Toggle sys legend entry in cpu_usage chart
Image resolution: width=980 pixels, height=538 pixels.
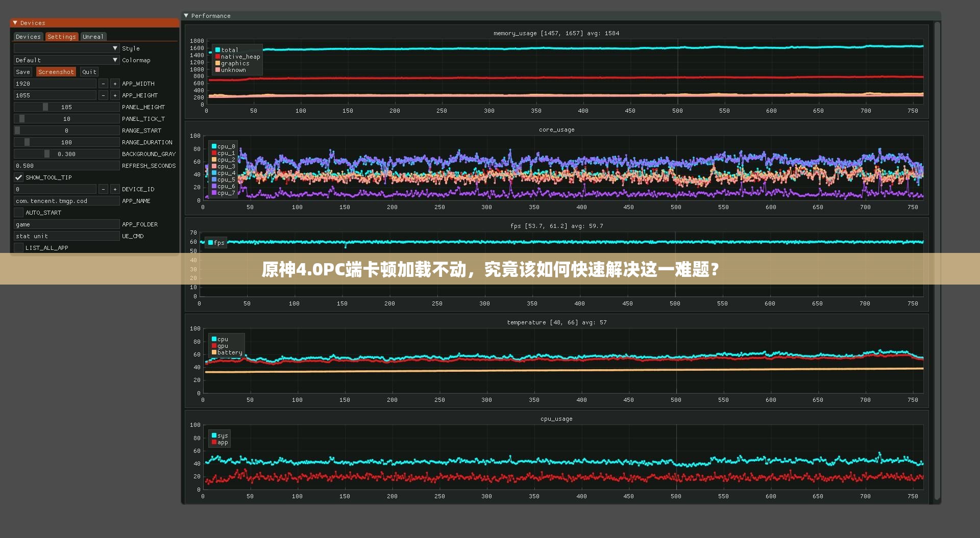coord(220,435)
